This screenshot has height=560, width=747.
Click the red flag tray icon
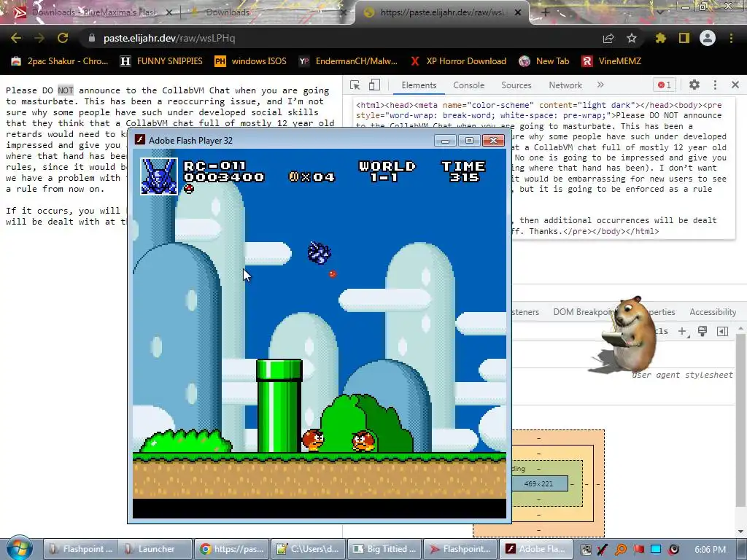tap(638, 550)
